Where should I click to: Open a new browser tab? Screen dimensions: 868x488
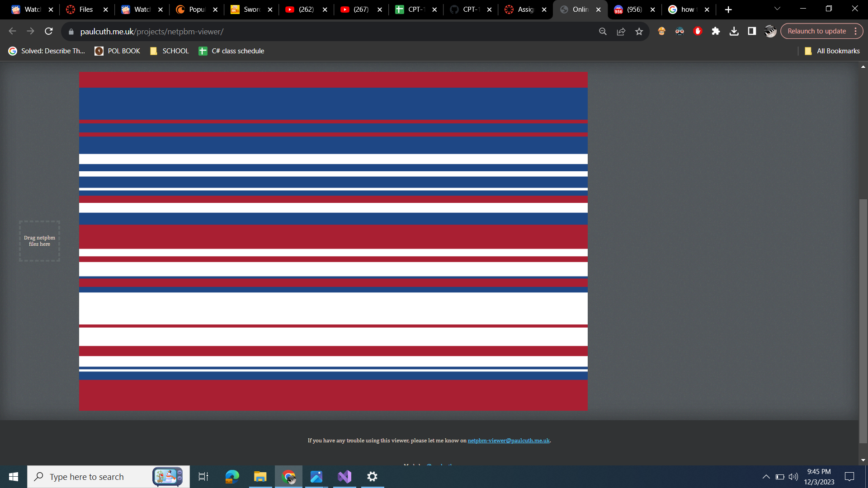click(x=728, y=9)
